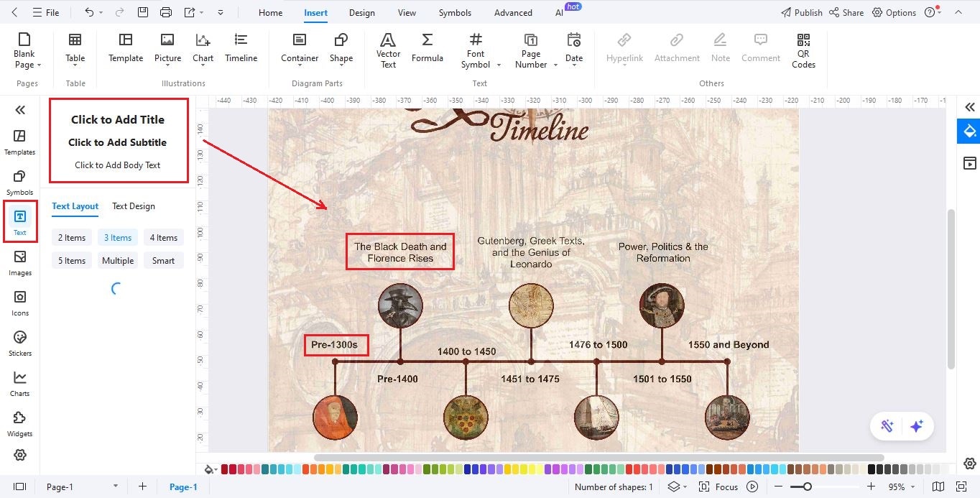This screenshot has height=498, width=980.
Task: Open Options in title bar
Action: pyautogui.click(x=894, y=12)
